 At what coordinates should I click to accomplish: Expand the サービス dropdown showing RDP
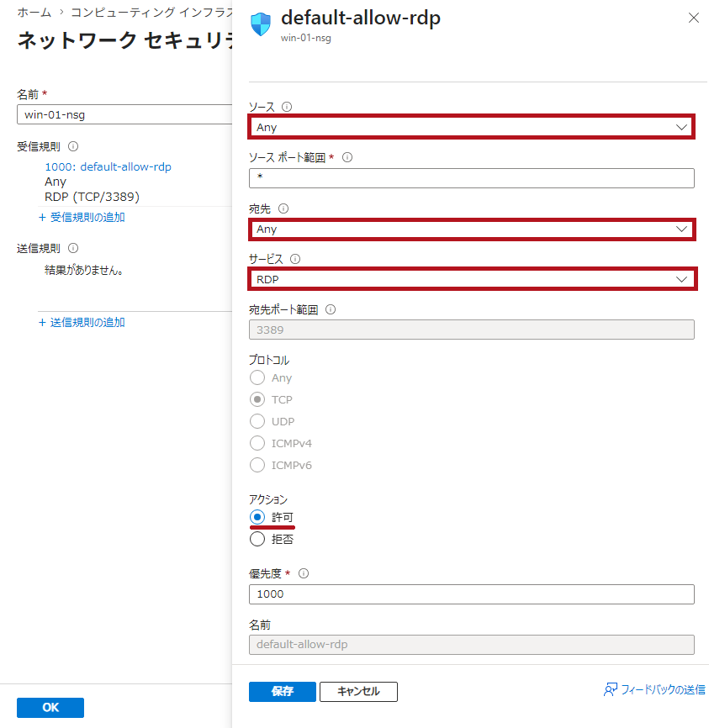[472, 279]
